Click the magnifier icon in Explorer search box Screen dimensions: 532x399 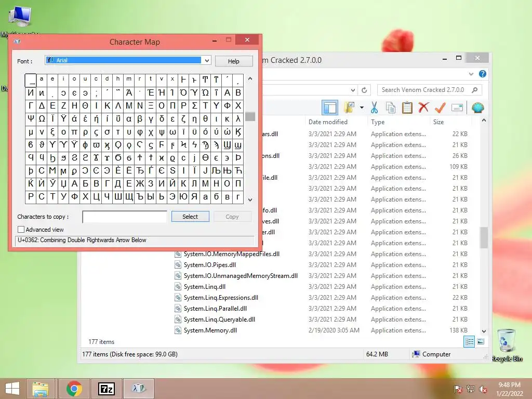tap(475, 90)
